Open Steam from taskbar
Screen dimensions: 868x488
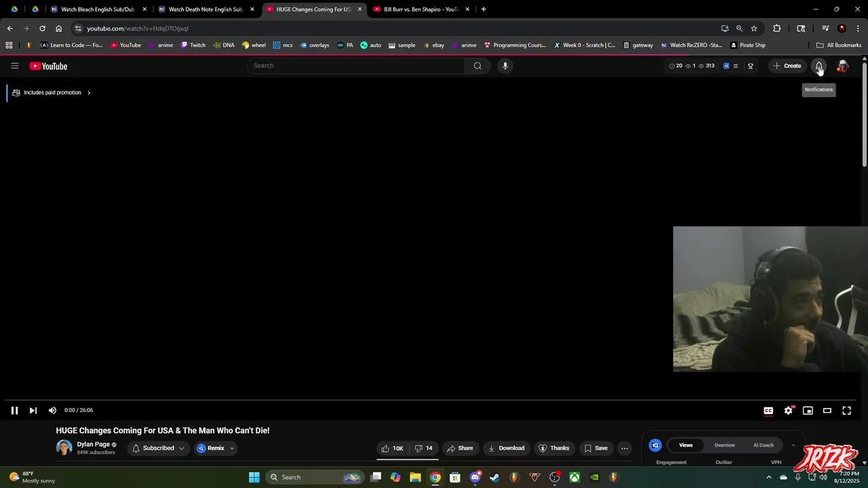(494, 477)
